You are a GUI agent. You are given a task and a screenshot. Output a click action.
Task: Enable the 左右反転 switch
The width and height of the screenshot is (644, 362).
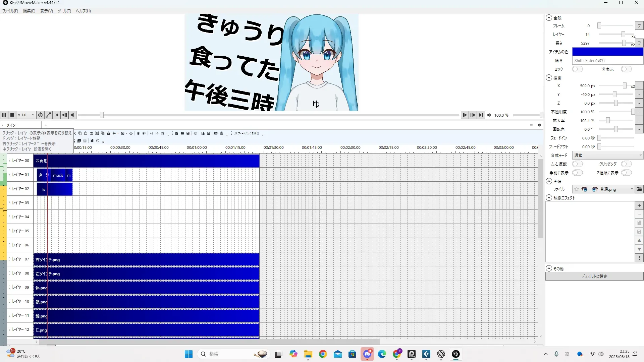coord(577,164)
